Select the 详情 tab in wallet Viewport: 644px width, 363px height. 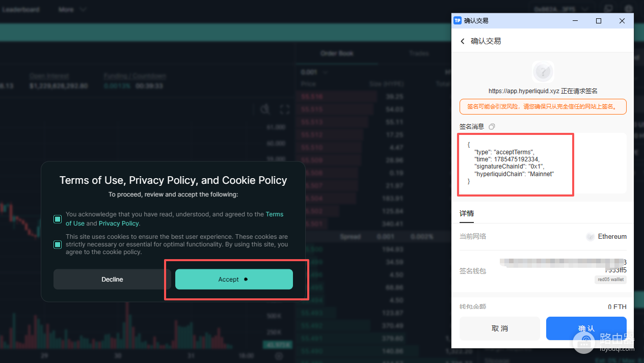pyautogui.click(x=467, y=214)
